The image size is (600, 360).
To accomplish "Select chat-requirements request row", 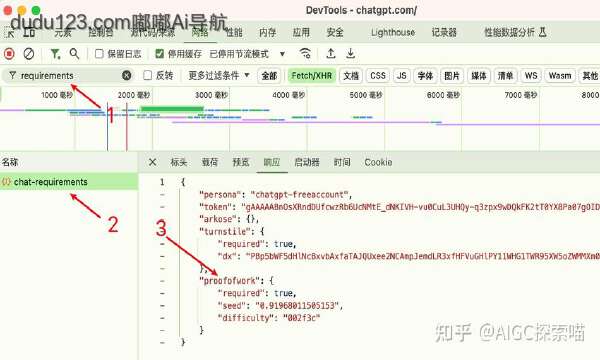I will [69, 182].
